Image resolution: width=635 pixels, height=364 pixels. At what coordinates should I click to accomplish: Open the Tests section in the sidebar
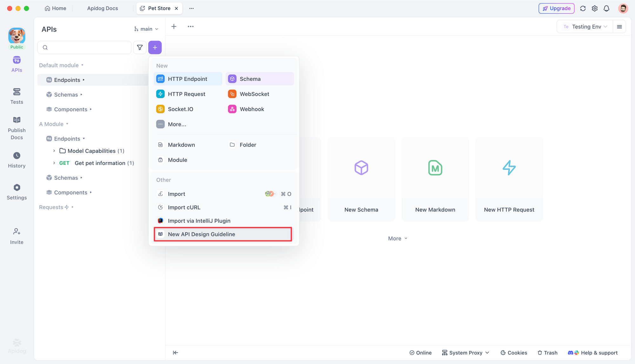coord(17,96)
